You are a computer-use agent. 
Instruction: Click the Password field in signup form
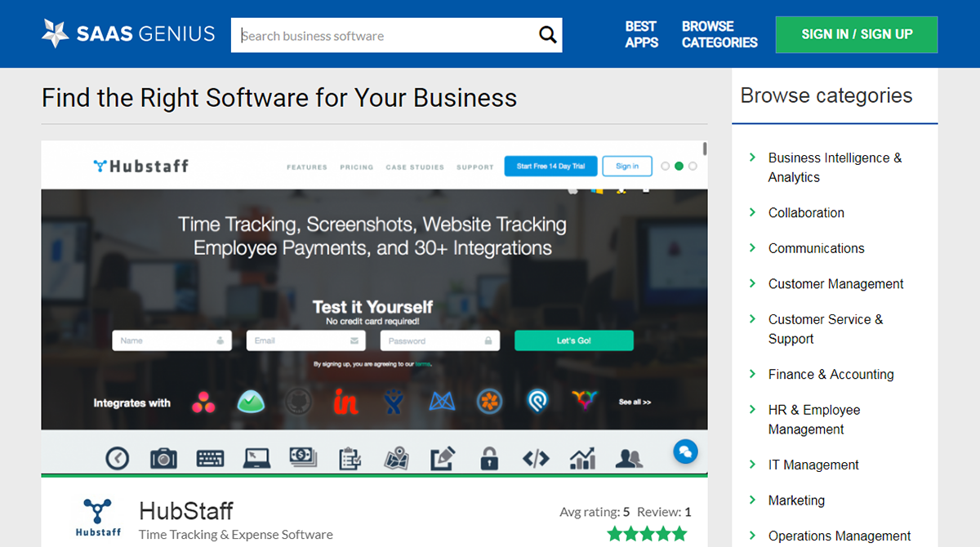[439, 340]
